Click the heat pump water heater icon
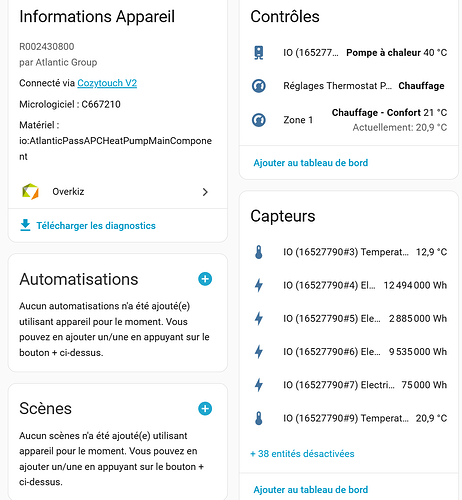The width and height of the screenshot is (462, 500). click(x=259, y=53)
